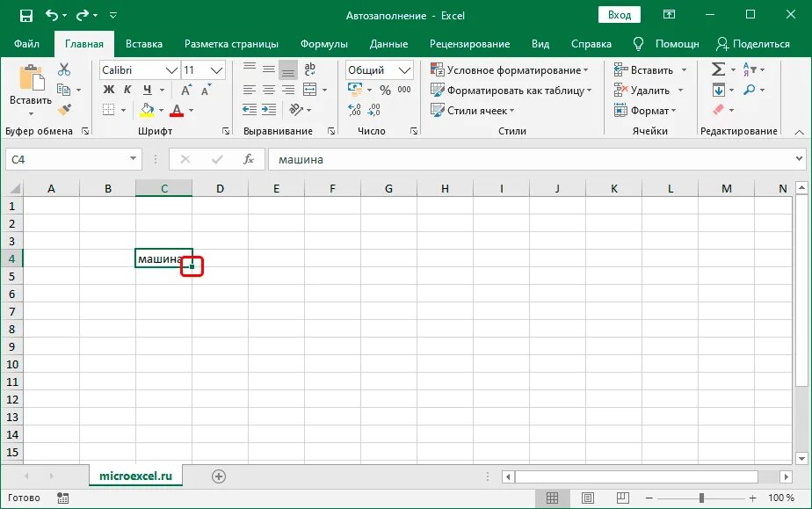Viewport: 812px width, 509px height.
Task: Open Find and Select magnifier icon
Action: 750,90
